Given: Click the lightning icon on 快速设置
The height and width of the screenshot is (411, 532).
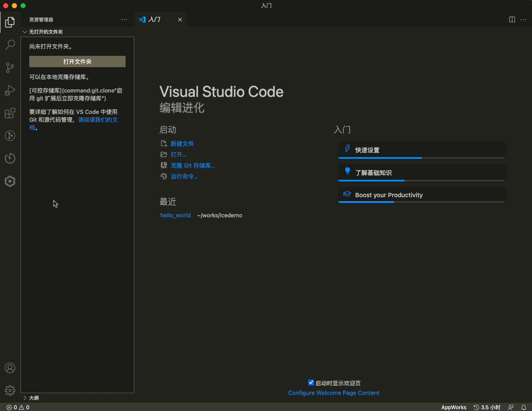Looking at the screenshot, I should [348, 148].
